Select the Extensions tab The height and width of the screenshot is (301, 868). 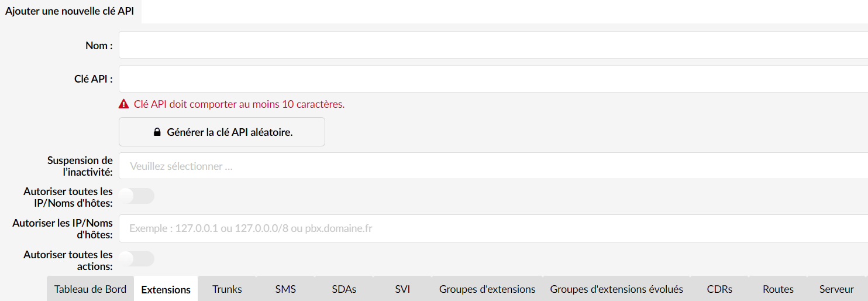click(x=166, y=289)
